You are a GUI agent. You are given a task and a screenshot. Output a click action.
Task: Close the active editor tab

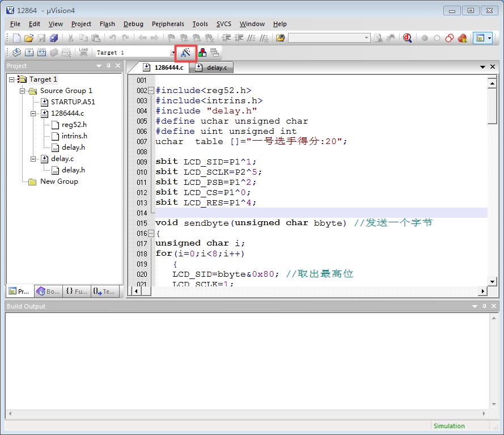tap(493, 67)
